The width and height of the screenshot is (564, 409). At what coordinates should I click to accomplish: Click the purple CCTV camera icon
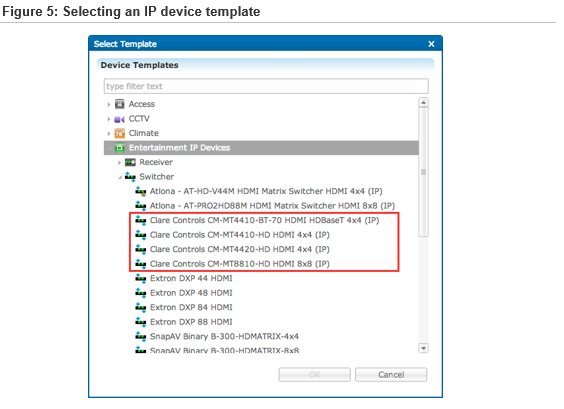(119, 119)
